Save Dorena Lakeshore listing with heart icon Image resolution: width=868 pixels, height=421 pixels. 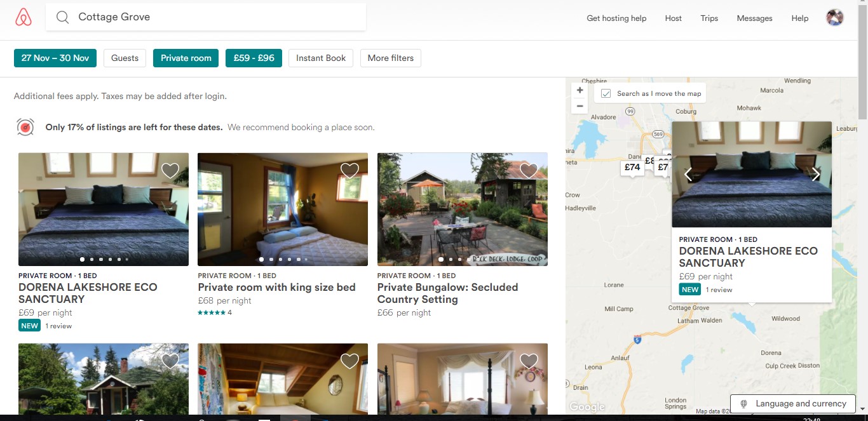pos(170,170)
